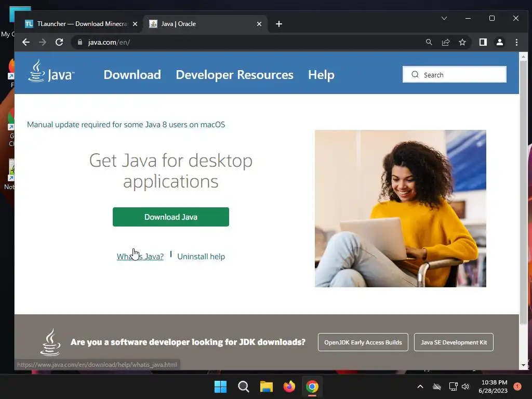Click the browser forward arrow

tap(43, 42)
